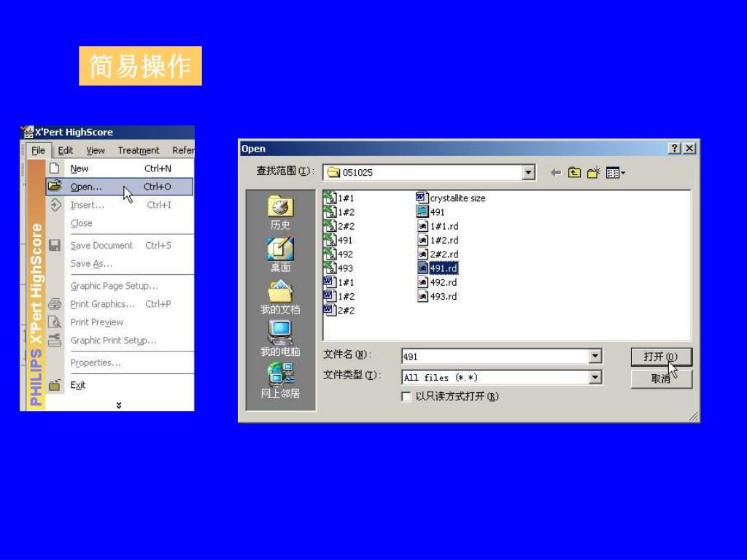Expand the file name dropdown arrow

click(595, 356)
